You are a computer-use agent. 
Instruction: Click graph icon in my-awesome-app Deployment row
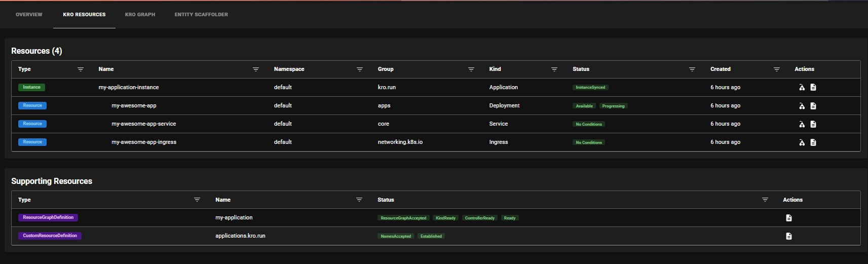(802, 106)
